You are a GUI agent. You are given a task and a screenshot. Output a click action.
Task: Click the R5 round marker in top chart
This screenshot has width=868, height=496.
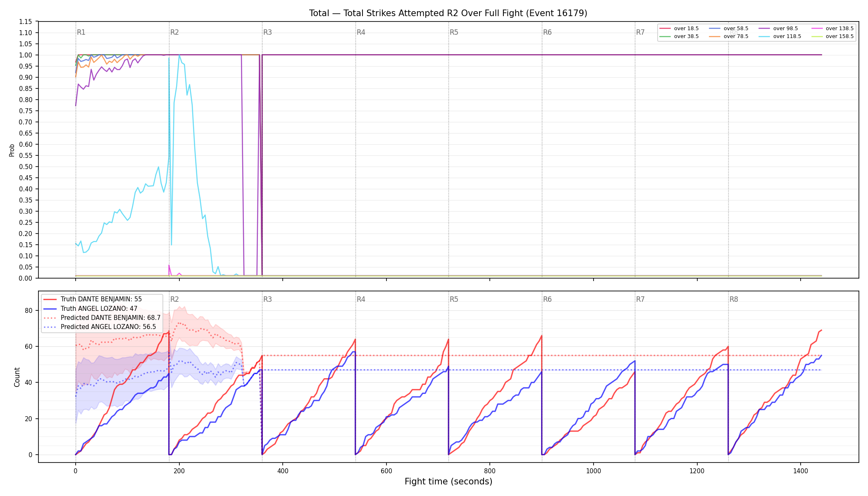(x=454, y=32)
